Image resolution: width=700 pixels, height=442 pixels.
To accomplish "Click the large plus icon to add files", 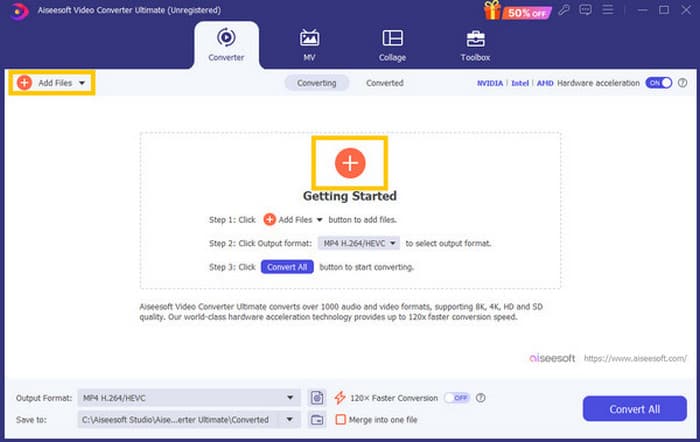I will [x=349, y=162].
